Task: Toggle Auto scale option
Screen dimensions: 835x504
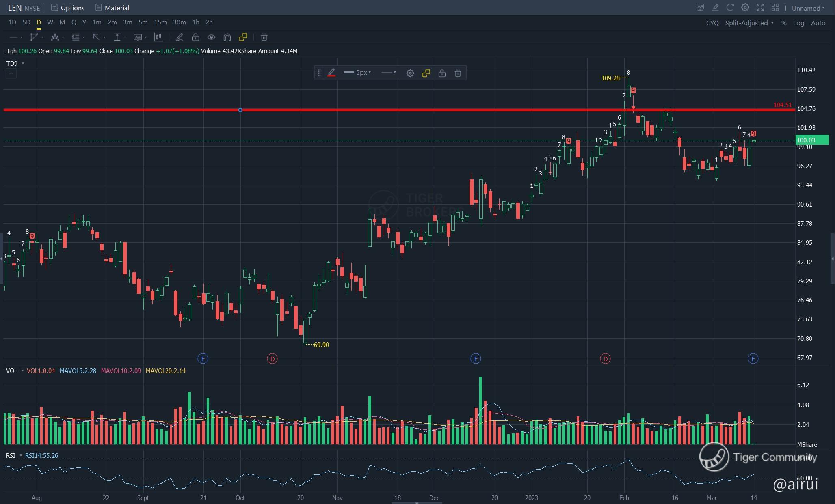Action: pos(818,23)
